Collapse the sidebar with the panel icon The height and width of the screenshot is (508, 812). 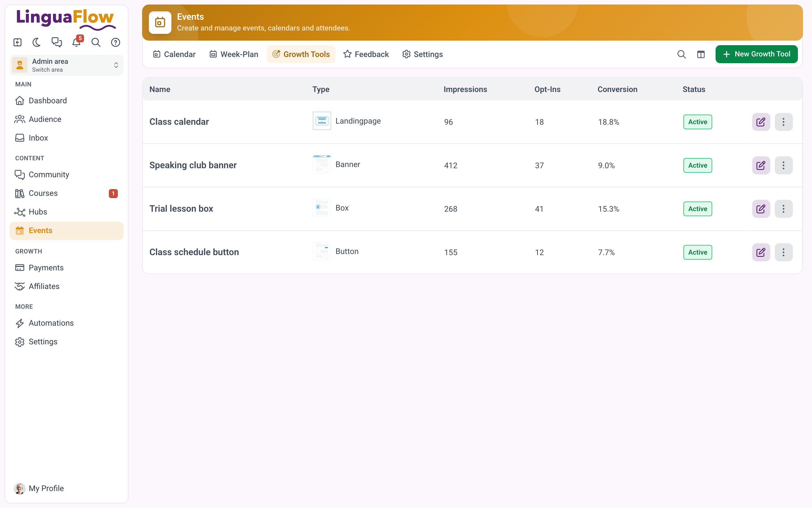point(17,42)
